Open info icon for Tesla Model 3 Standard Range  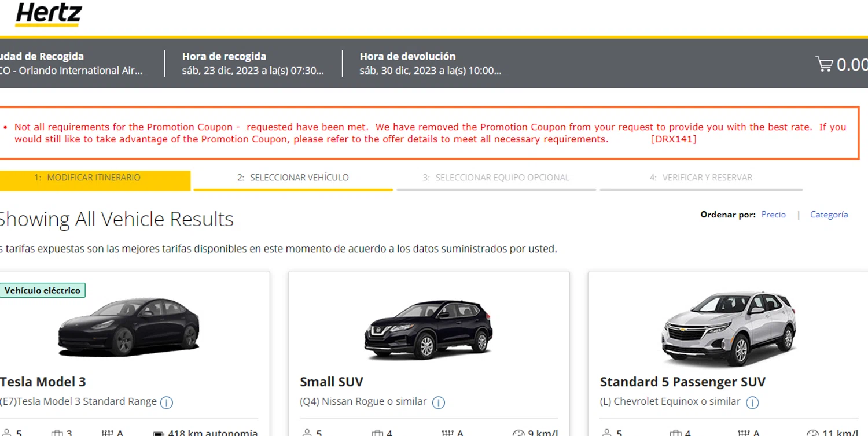click(166, 402)
